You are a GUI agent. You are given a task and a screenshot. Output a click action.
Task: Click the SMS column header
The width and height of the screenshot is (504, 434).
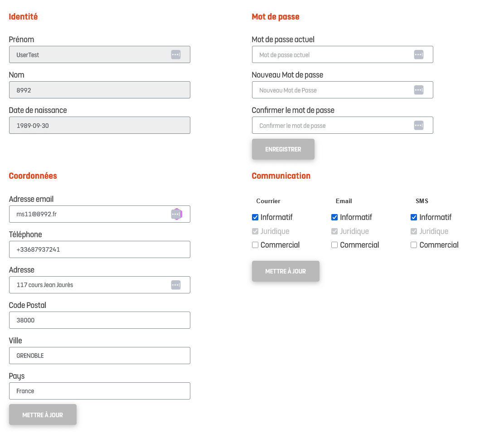coord(422,201)
